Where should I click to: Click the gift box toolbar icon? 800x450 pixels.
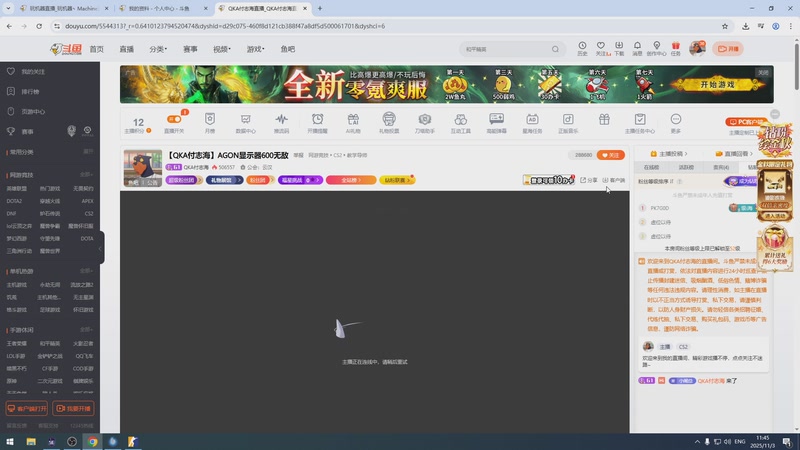[604, 120]
